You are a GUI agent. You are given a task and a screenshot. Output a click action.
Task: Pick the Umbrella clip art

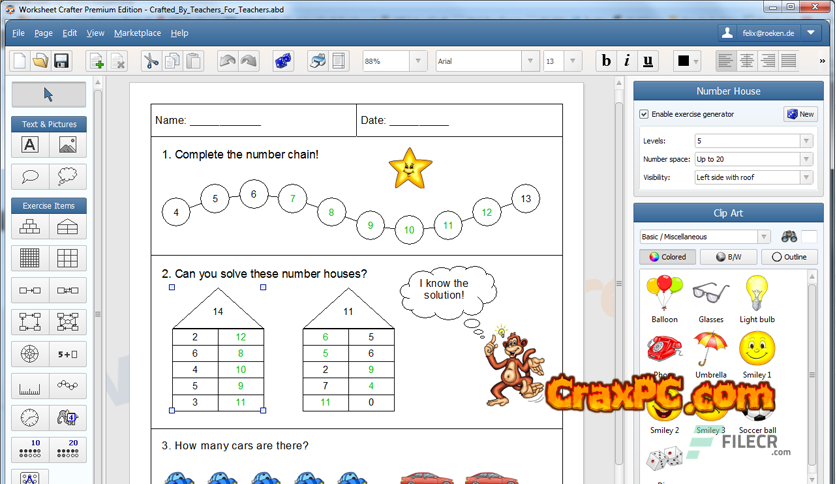click(711, 354)
